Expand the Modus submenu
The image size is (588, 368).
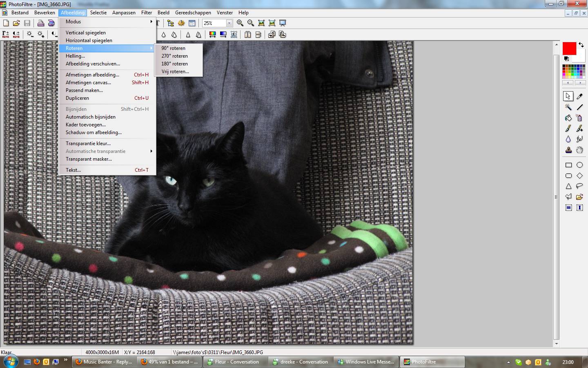click(107, 22)
